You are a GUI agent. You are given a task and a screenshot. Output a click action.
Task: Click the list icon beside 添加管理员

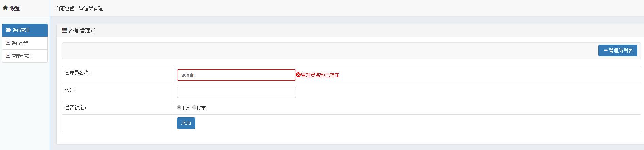(64, 30)
